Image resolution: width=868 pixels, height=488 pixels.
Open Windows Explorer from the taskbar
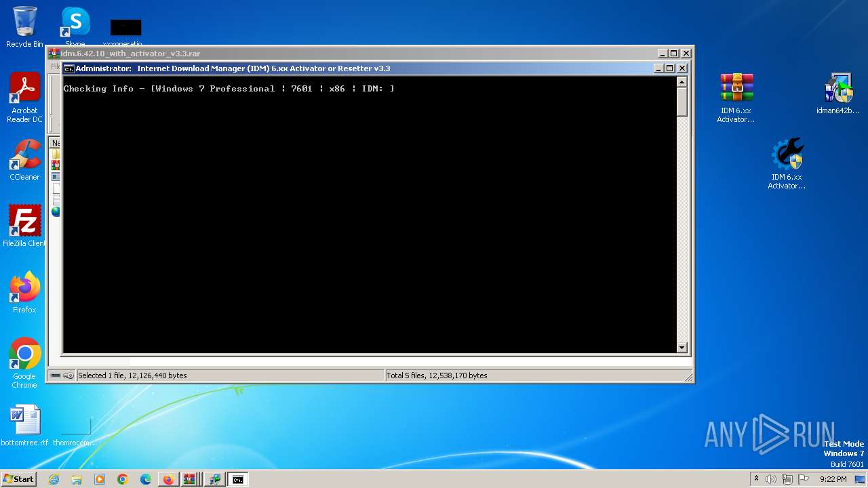(77, 479)
